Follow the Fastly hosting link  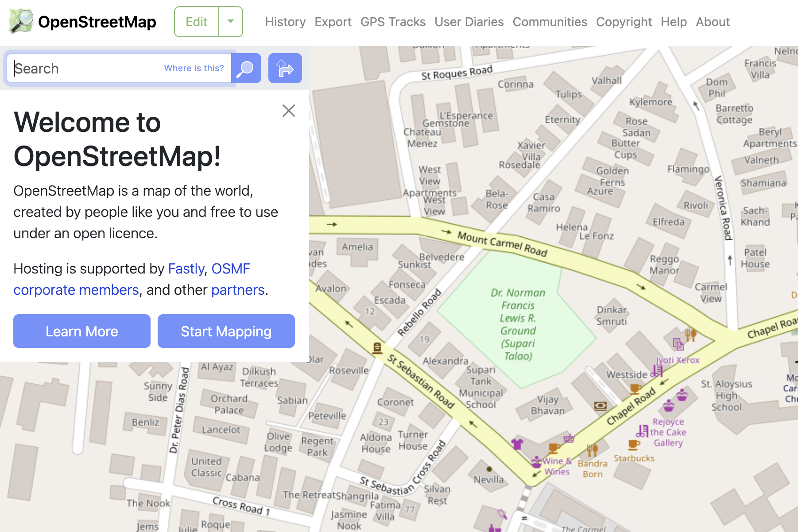186,269
